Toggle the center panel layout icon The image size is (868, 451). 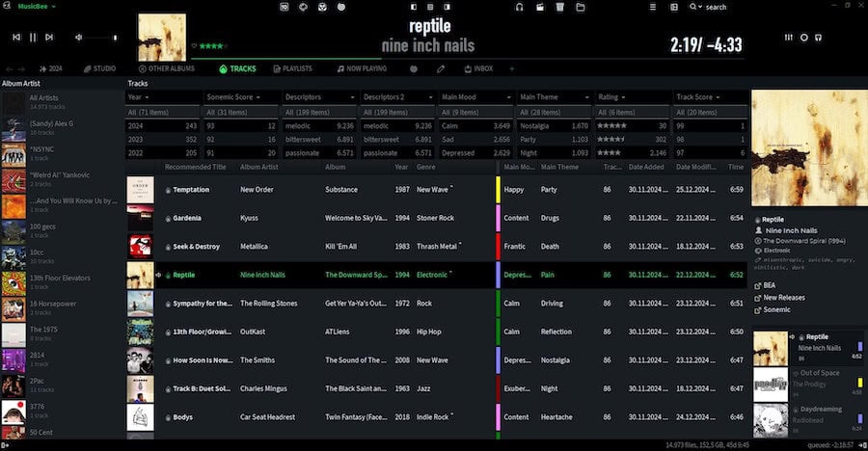click(x=430, y=7)
